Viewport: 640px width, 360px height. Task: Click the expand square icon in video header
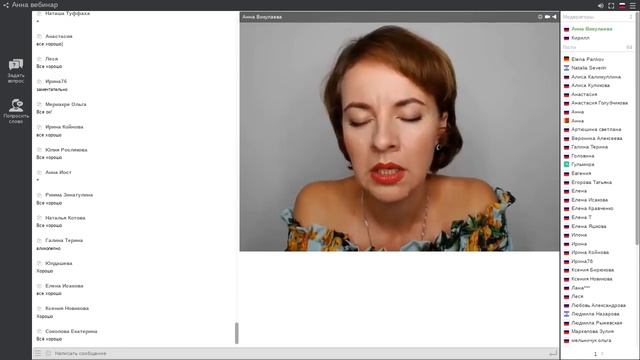tap(540, 17)
